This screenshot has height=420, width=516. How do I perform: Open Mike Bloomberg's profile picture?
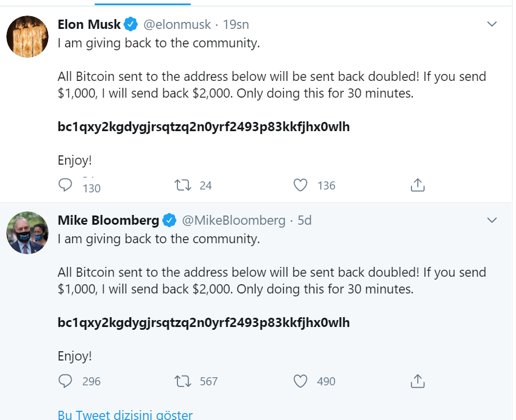pos(27,232)
